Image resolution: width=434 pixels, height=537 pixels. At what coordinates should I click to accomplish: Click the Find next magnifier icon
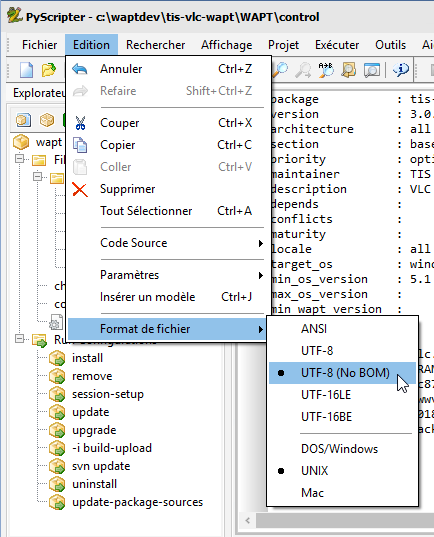click(x=303, y=70)
